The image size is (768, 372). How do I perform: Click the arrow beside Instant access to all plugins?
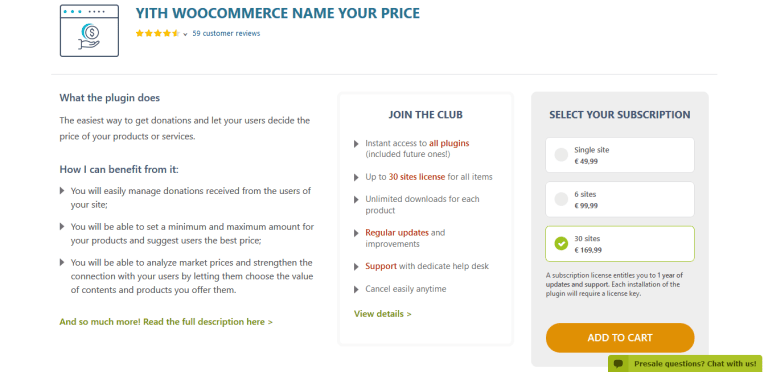coord(356,144)
